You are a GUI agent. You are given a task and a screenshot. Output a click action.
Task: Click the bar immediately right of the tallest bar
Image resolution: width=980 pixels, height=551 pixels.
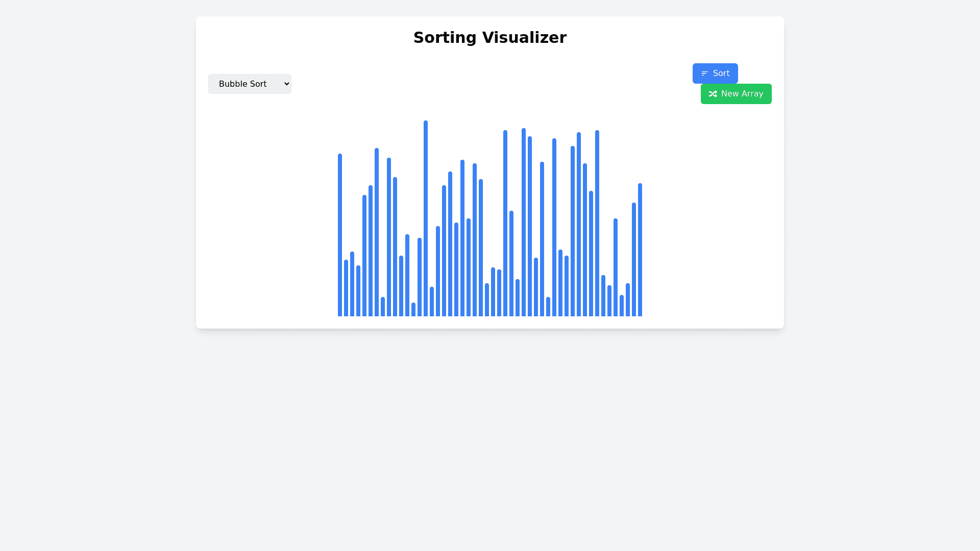tap(432, 302)
